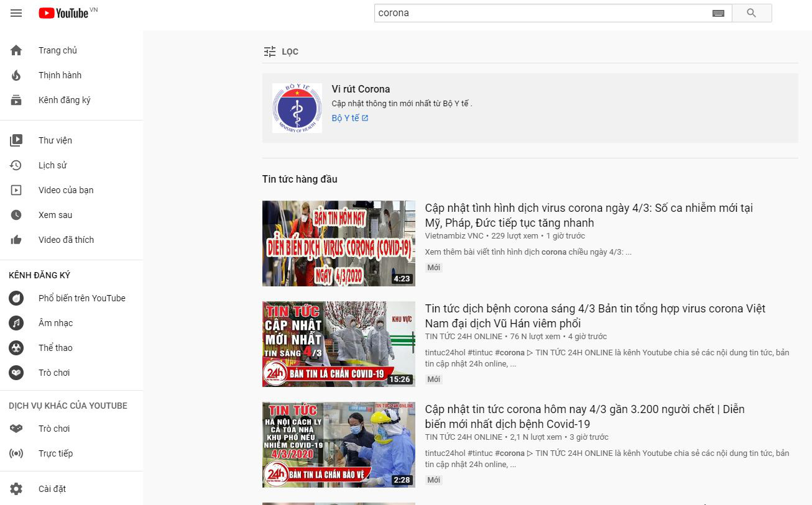Click the text "229 lượt xem"
Screen dimensions: 812x505
coord(515,236)
